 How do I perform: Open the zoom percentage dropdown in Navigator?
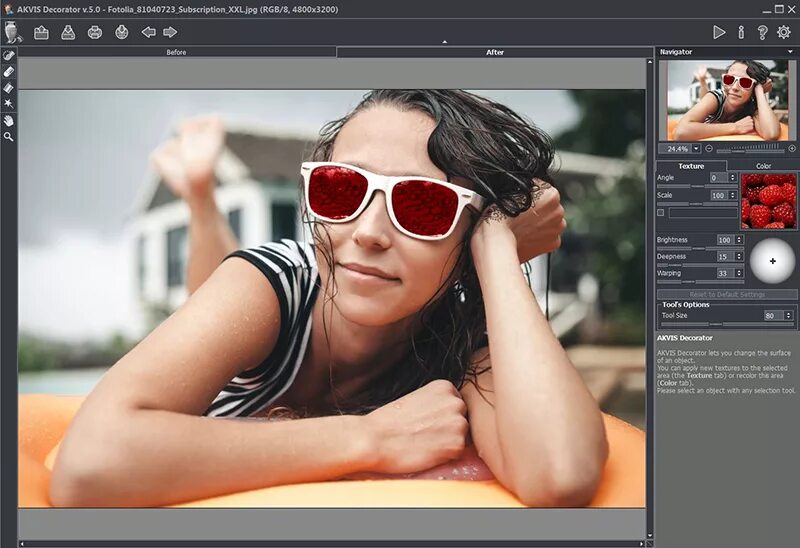[696, 148]
